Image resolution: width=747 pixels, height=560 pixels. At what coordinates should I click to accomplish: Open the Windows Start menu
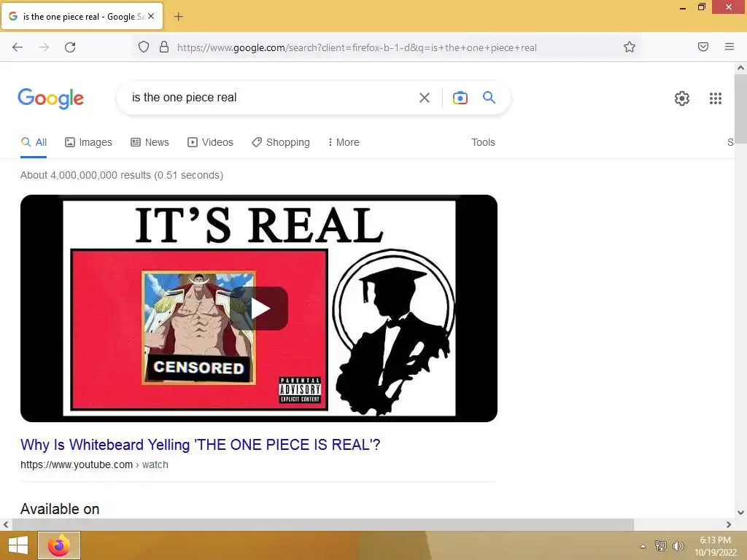18,545
